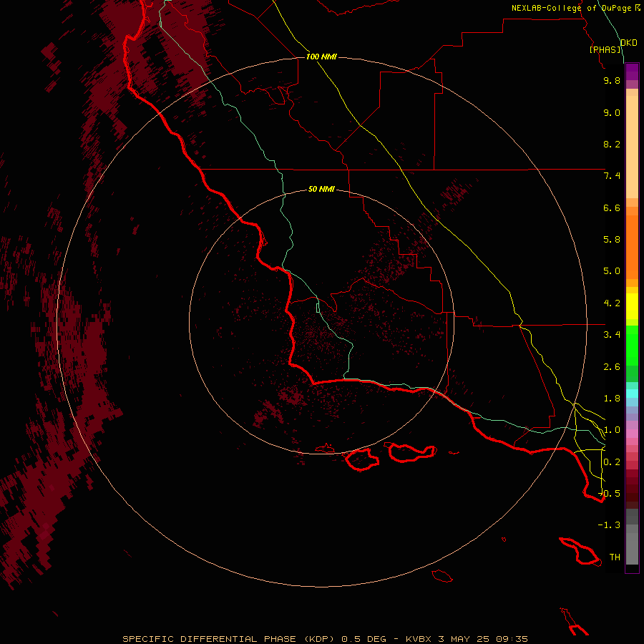Click the 100 NMI range ring label
This screenshot has width=644, height=644.
pyautogui.click(x=321, y=57)
